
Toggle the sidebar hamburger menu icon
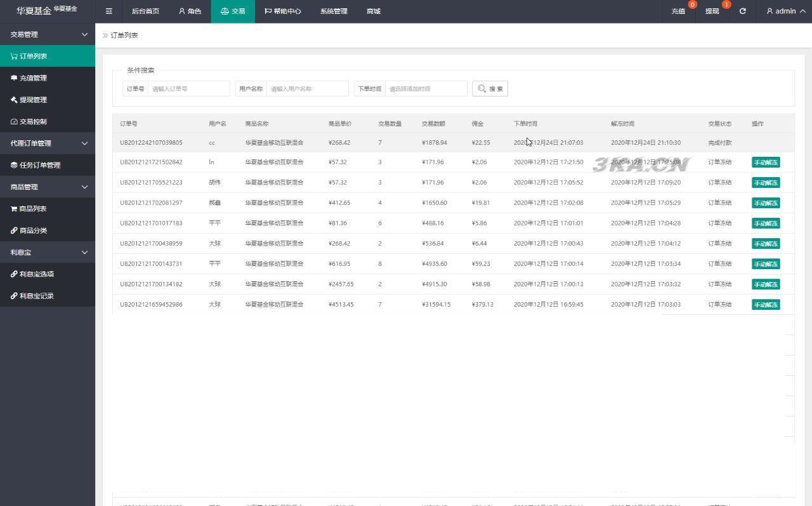(109, 11)
